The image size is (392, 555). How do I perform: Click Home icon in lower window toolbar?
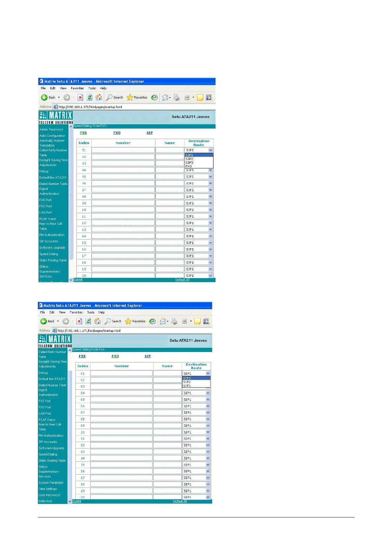pyautogui.click(x=98, y=321)
